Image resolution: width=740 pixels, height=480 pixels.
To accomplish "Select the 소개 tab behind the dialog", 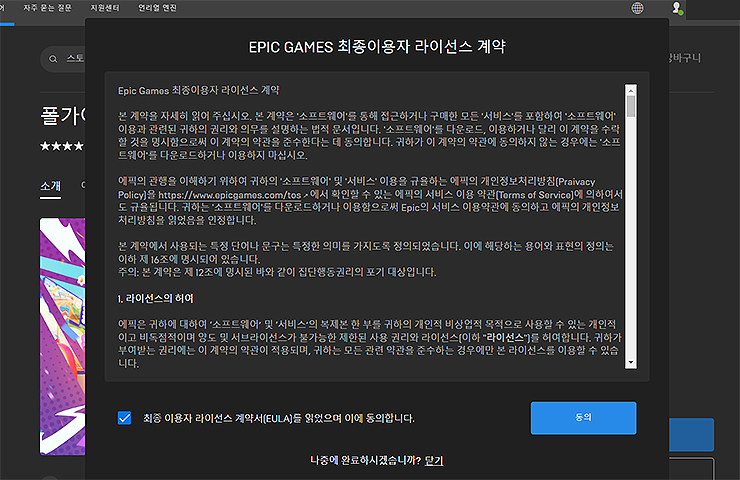I will [50, 186].
